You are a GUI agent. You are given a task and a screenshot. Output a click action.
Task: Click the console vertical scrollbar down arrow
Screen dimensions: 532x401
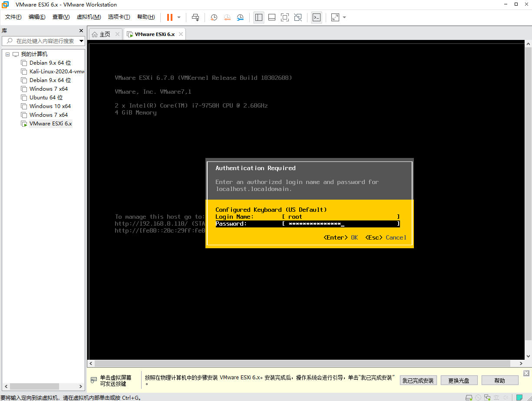(528, 357)
